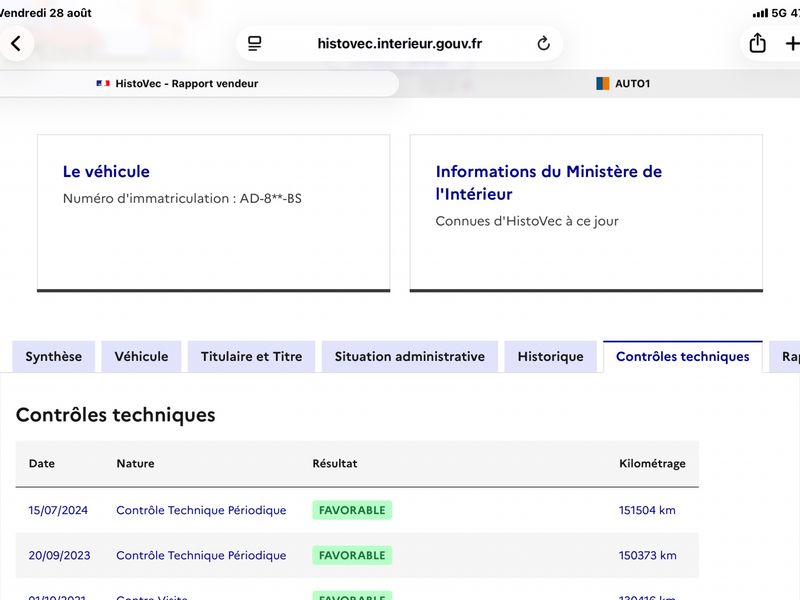Add a new browser tab
The width and height of the screenshot is (800, 600).
792,44
